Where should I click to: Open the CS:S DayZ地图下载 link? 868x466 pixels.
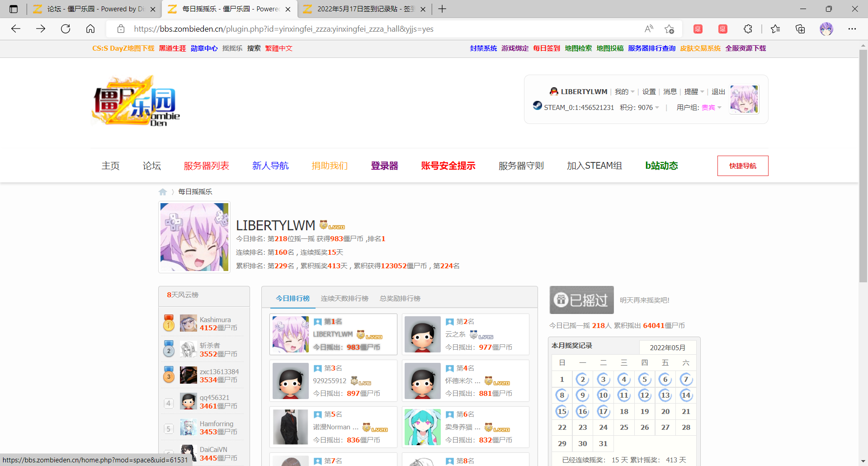[123, 48]
